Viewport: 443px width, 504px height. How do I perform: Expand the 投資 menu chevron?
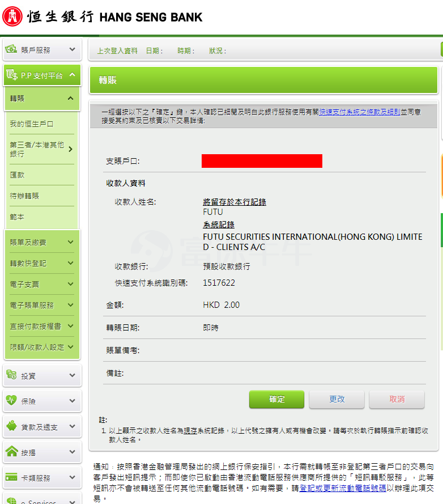tap(73, 375)
